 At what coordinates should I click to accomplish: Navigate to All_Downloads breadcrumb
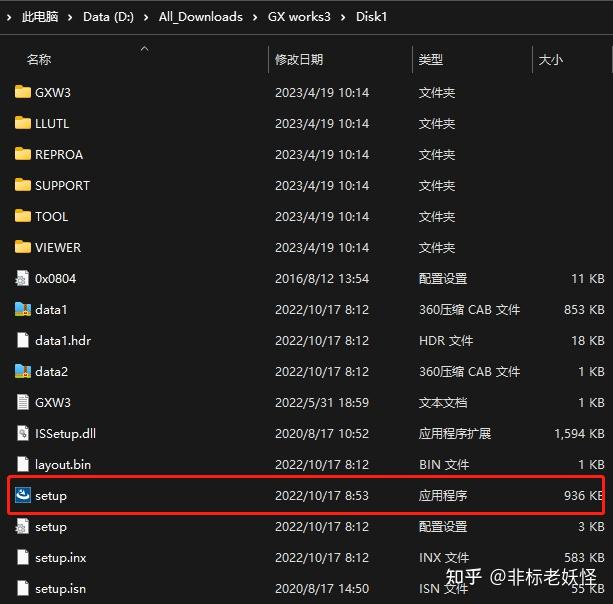tap(201, 17)
